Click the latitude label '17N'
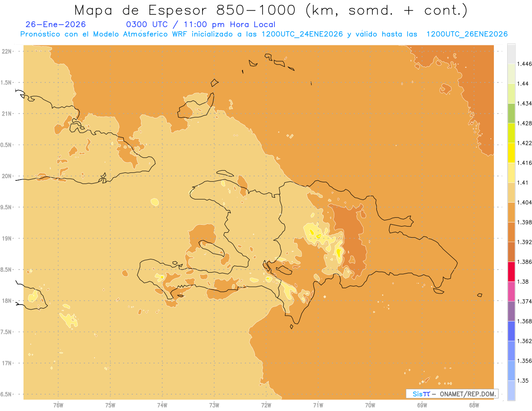The image size is (532, 411). [8, 363]
